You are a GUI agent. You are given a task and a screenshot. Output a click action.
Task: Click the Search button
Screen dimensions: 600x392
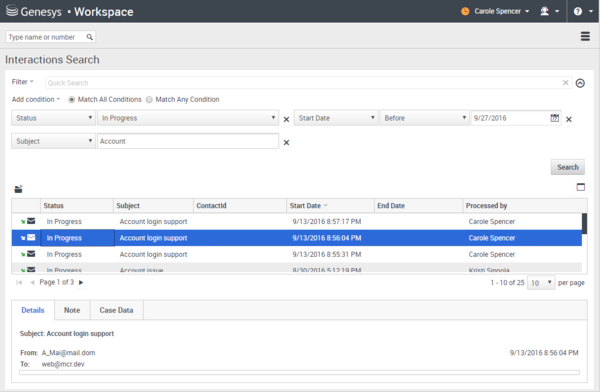[x=567, y=167]
